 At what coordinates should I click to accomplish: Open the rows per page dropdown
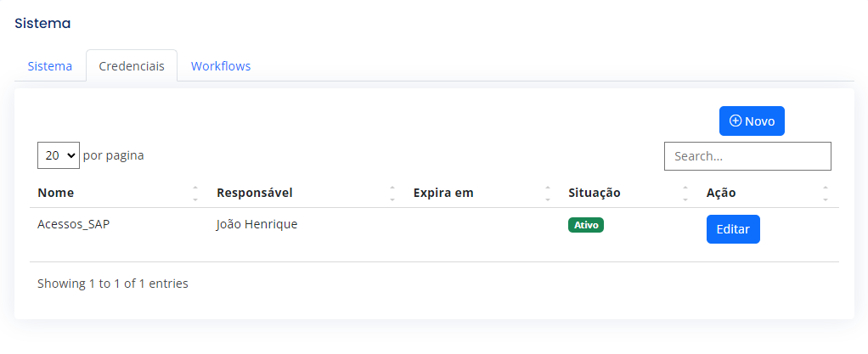click(x=59, y=155)
